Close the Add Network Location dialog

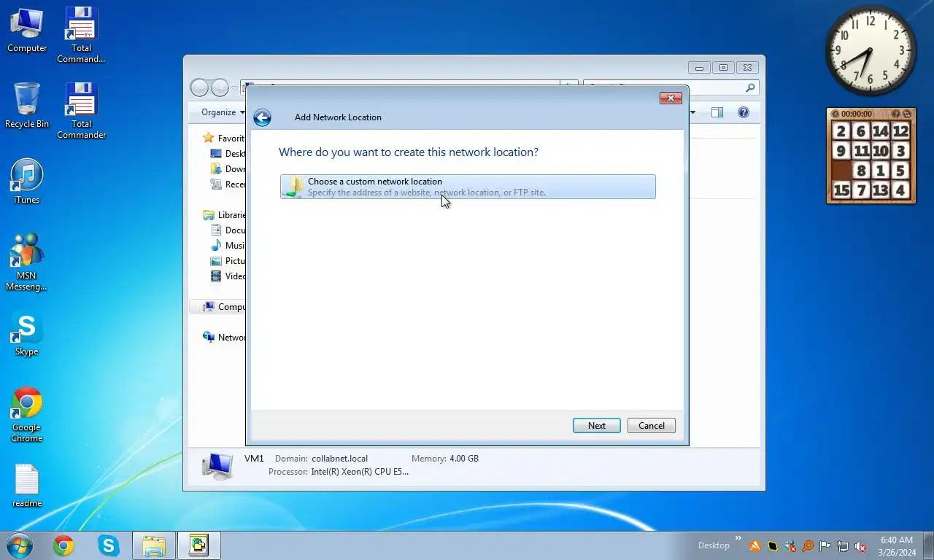tap(671, 98)
